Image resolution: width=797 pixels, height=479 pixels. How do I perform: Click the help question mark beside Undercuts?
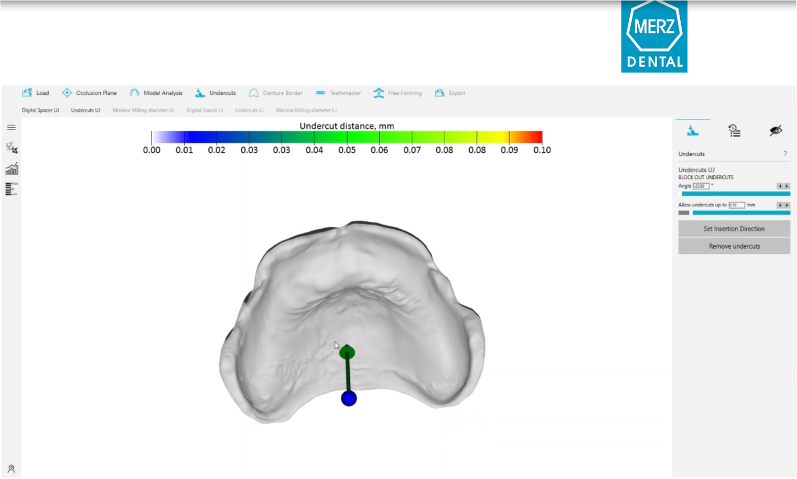pos(785,154)
